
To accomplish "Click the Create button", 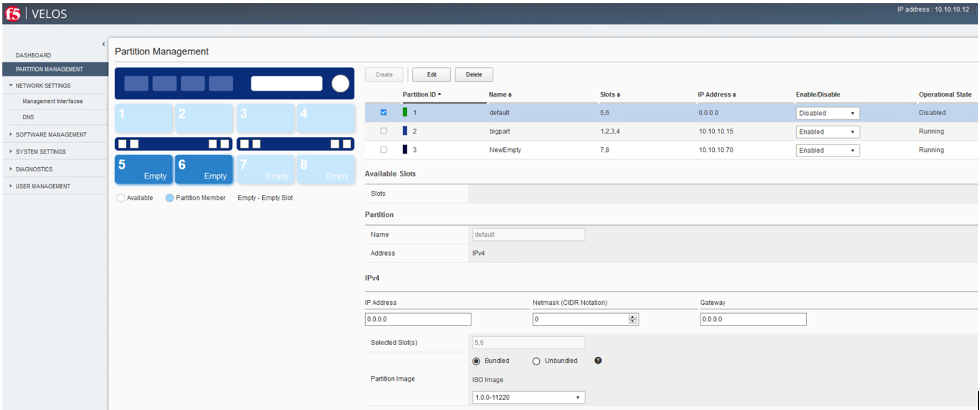I will tap(384, 74).
